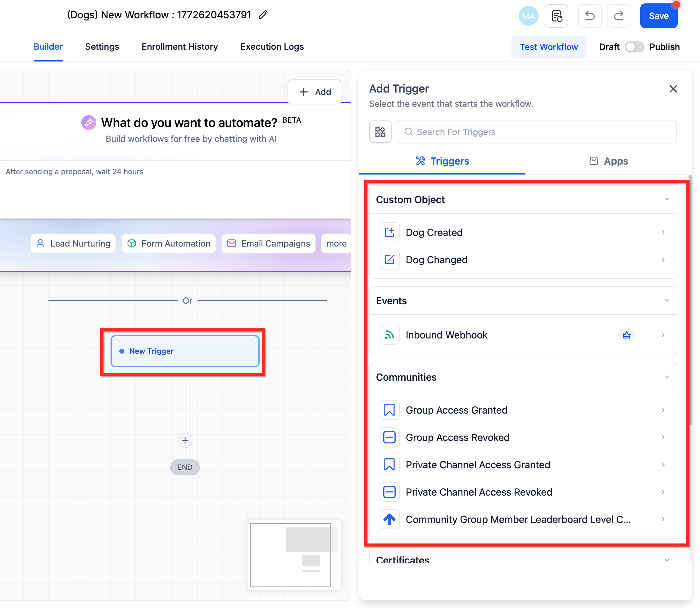The height and width of the screenshot is (608, 700).
Task: Choose the Form Automation suggestion
Action: point(169,244)
